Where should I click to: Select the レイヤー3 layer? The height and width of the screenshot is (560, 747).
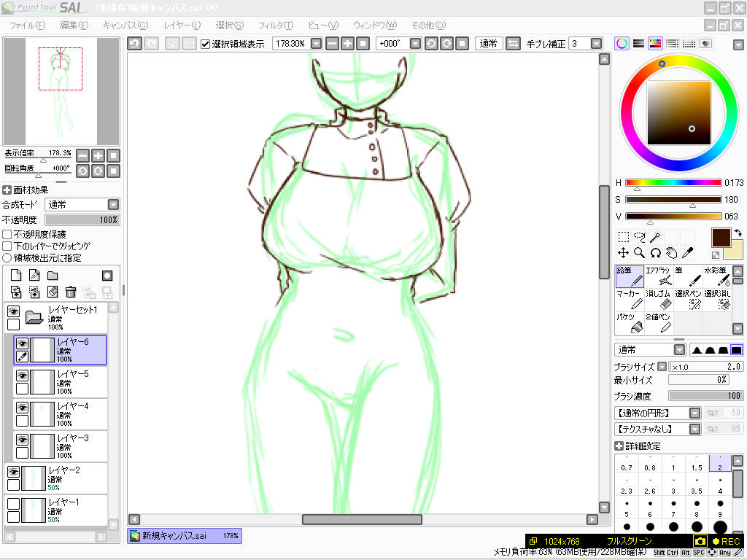tap(60, 446)
